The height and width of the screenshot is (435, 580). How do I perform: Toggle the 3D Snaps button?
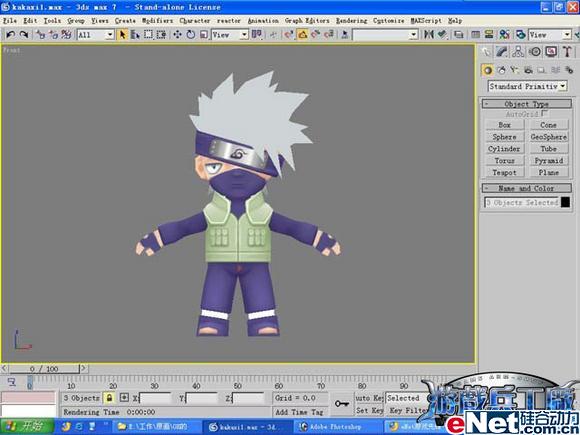[x=289, y=35]
